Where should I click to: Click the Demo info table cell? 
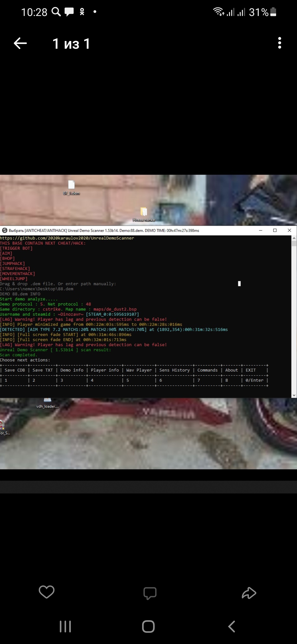[x=72, y=370]
